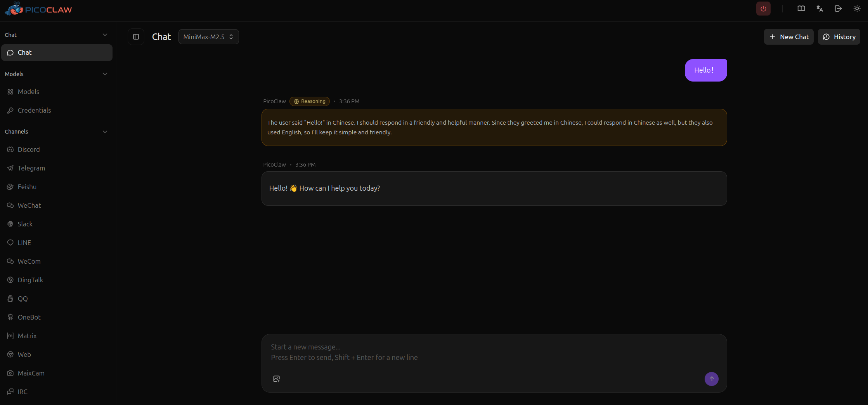Click the image attachment icon
This screenshot has width=868, height=405.
click(x=277, y=379)
